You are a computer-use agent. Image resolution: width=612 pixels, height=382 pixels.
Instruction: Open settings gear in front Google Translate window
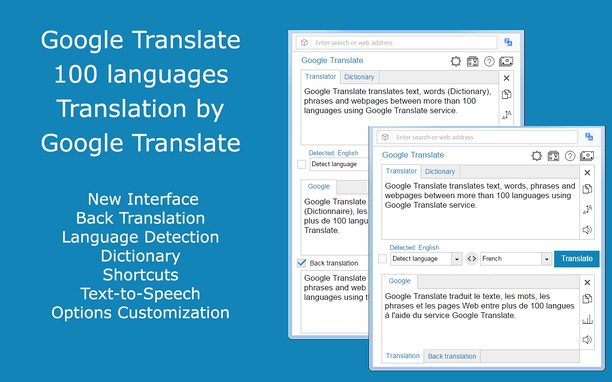(537, 156)
